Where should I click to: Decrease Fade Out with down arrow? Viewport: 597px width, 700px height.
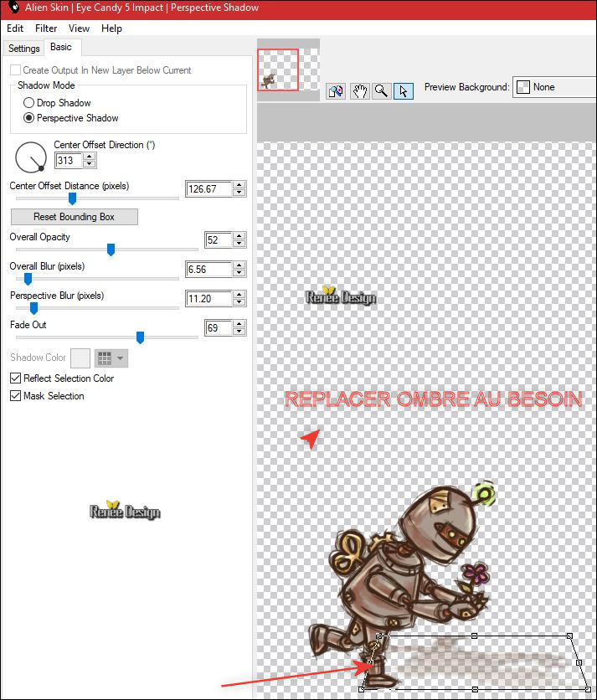coord(239,332)
